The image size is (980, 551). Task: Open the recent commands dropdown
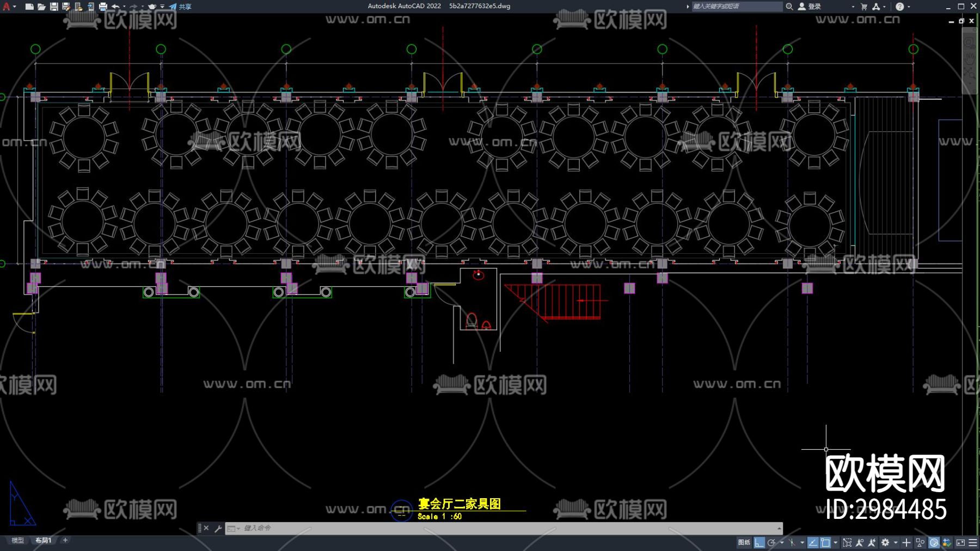point(233,528)
